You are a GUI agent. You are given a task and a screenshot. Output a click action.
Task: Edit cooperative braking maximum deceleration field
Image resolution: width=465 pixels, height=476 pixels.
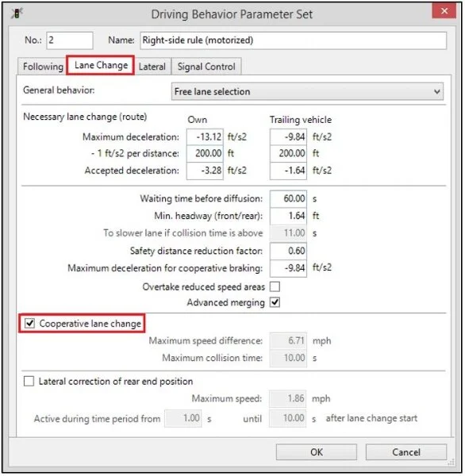[288, 268]
